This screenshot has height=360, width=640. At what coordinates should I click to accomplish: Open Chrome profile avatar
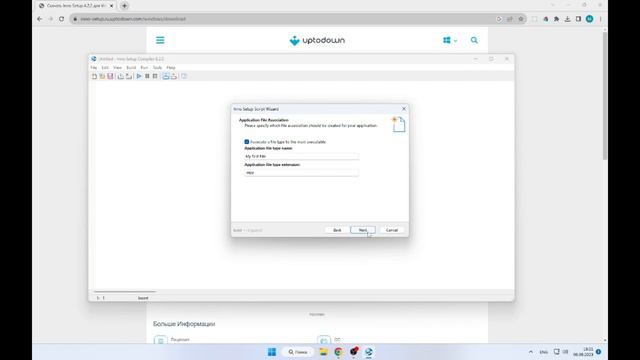click(x=589, y=19)
